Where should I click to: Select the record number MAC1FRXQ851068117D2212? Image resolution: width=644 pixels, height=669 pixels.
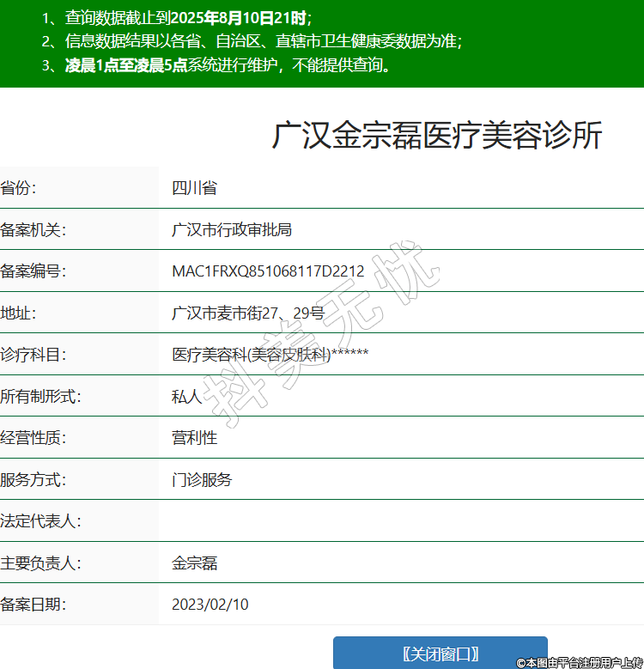[x=268, y=271]
